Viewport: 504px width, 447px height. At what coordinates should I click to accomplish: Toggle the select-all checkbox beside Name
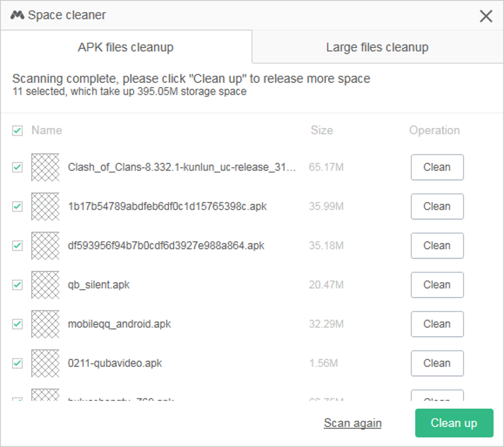(17, 131)
